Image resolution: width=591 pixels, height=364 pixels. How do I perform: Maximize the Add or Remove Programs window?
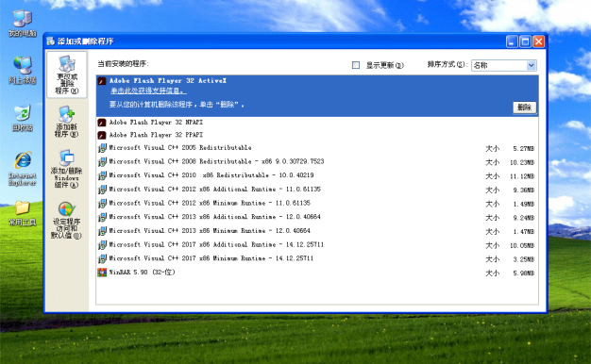525,41
